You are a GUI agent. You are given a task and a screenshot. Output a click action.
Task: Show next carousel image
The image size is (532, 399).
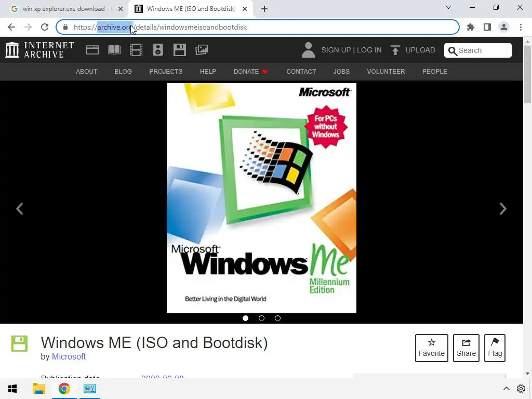tap(503, 209)
